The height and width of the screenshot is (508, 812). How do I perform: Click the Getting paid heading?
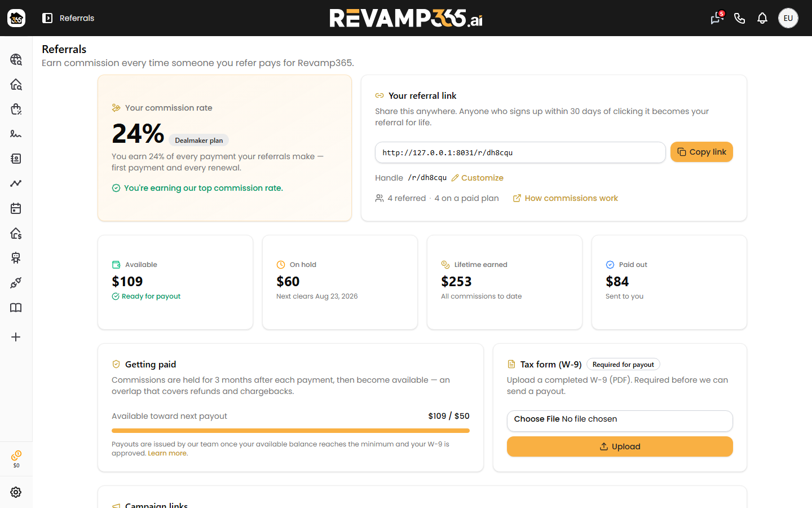[x=151, y=365]
